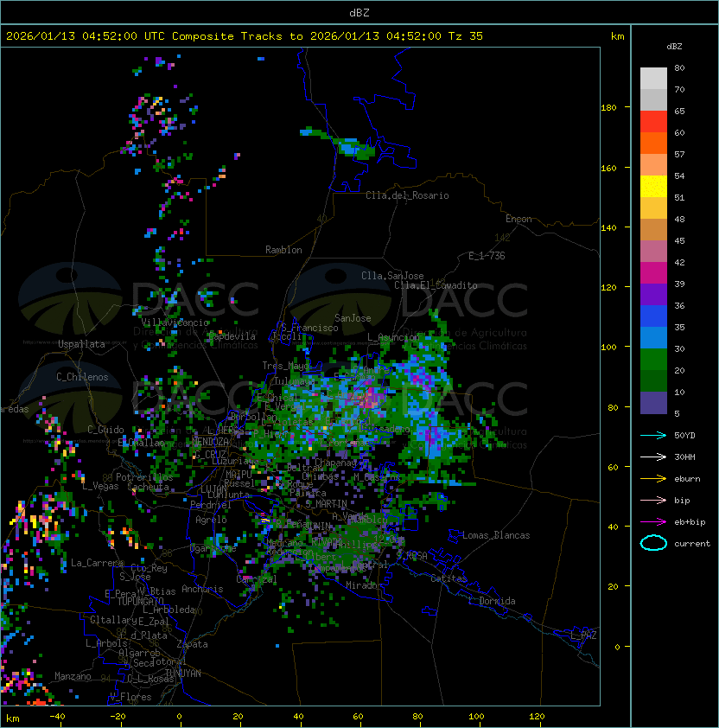This screenshot has height=728, width=719.
Task: Click the 'Encon' map label
Action: [x=519, y=219]
